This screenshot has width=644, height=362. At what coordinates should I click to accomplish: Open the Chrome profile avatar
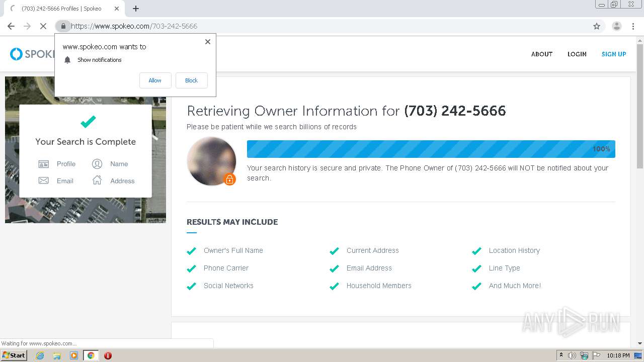(x=617, y=26)
